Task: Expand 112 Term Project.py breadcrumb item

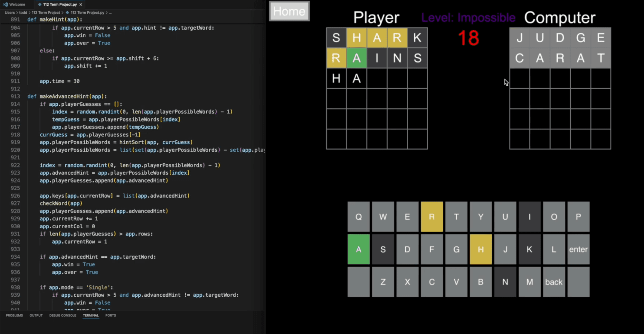Action: pos(87,13)
